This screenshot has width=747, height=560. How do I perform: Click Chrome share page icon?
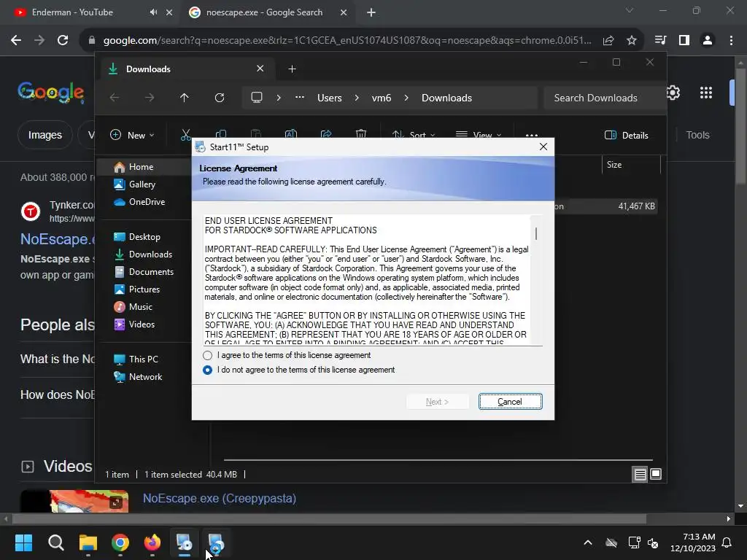(608, 41)
